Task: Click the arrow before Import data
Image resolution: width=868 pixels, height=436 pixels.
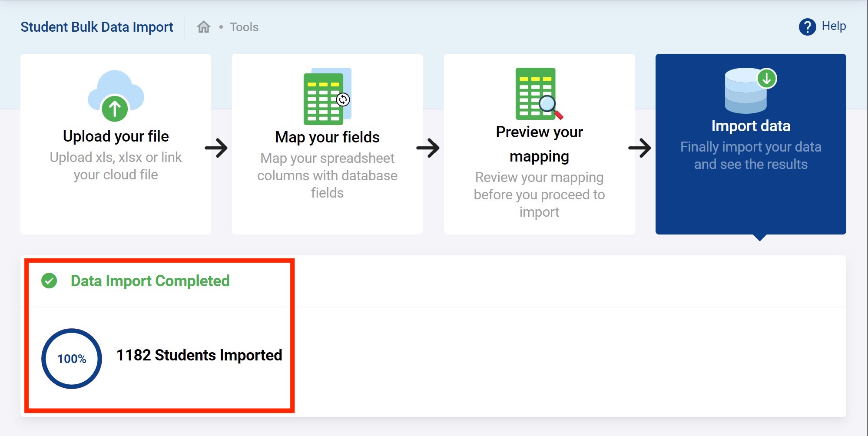Action: point(639,148)
